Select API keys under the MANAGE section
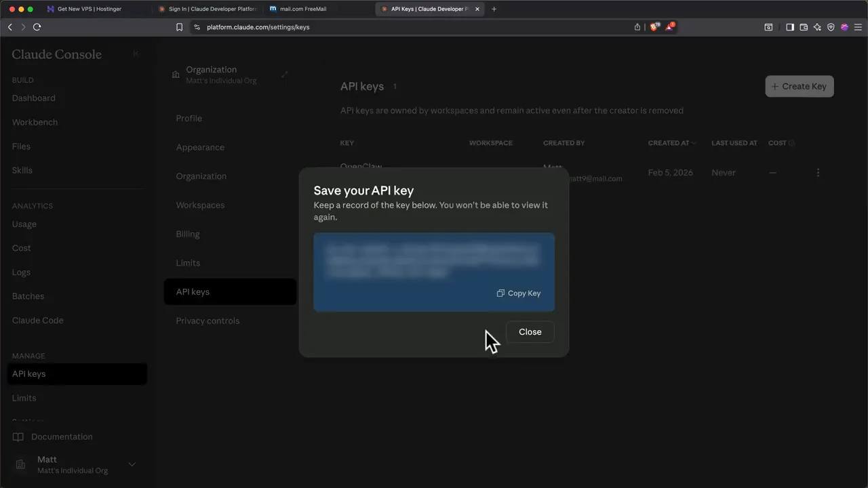The width and height of the screenshot is (868, 488). pyautogui.click(x=77, y=374)
